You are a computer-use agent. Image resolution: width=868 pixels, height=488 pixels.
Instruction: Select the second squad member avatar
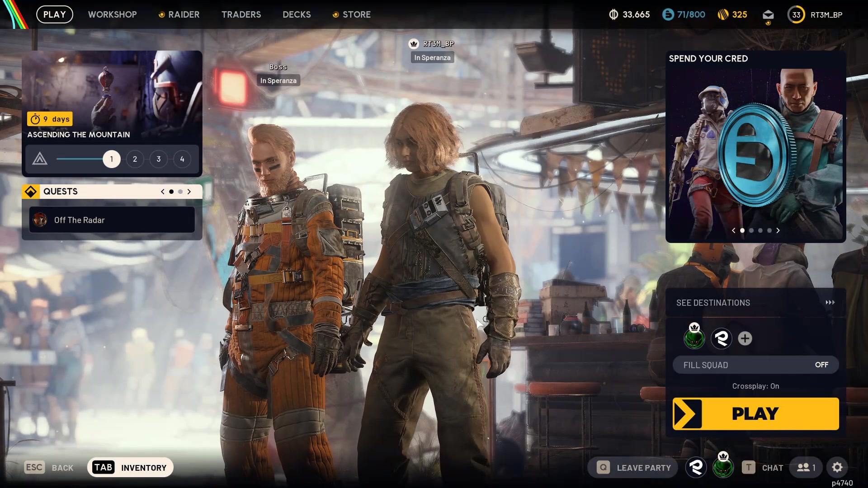pyautogui.click(x=722, y=338)
